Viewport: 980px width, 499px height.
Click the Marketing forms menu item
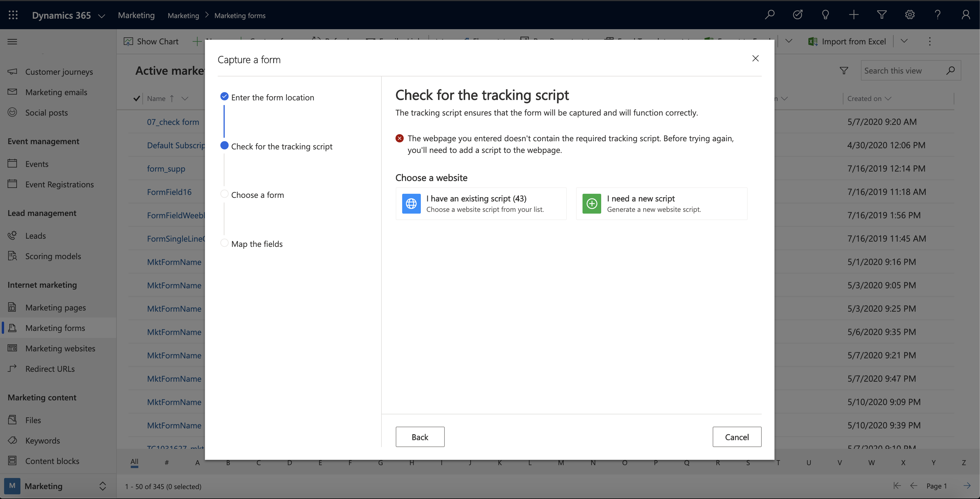55,328
